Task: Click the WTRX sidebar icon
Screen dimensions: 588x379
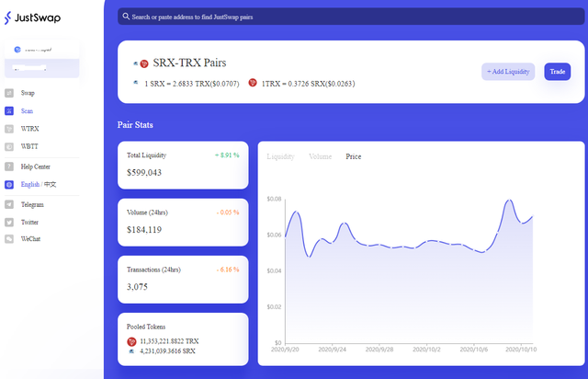Action: (9, 129)
